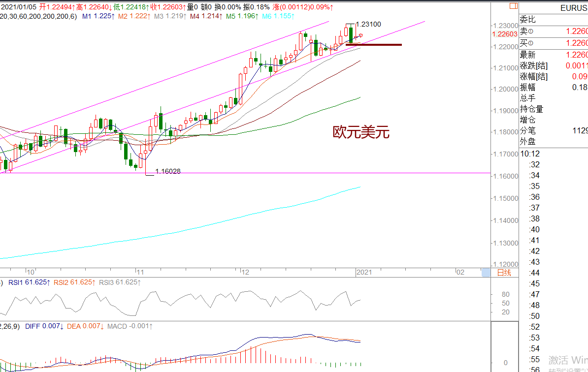Click the 2021/01/05 date in header
Viewport: 588px width, 372px height.
coord(19,7)
